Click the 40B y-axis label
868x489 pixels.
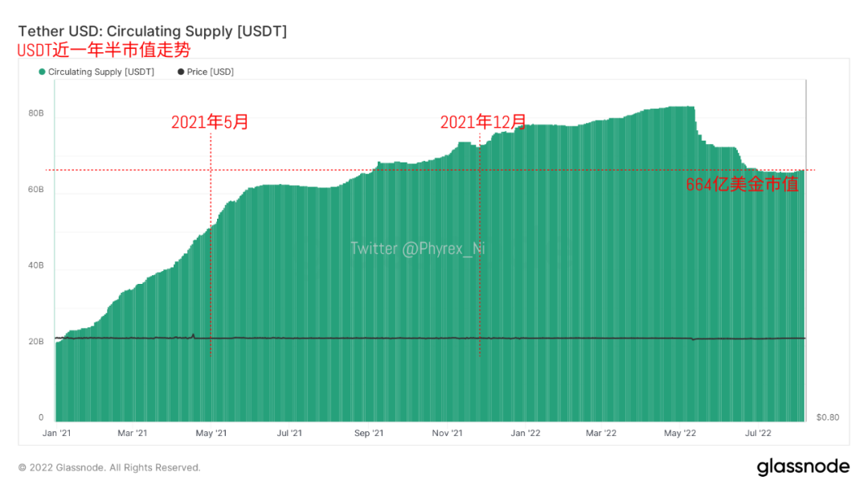click(x=36, y=265)
